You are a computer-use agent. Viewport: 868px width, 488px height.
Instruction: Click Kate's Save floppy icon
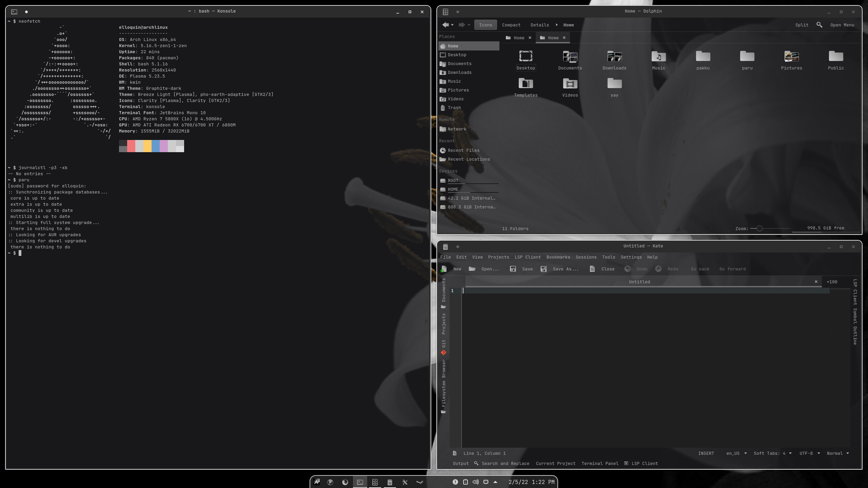click(x=513, y=269)
